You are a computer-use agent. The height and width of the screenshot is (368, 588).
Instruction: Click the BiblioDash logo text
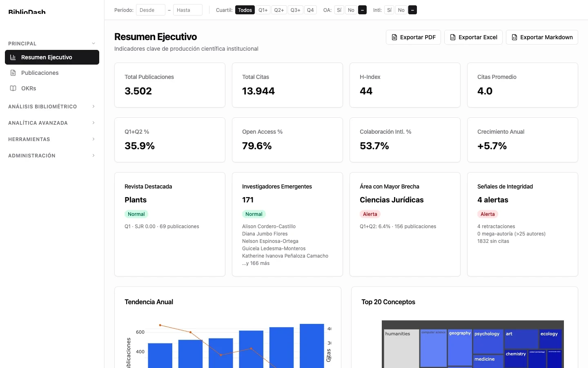(27, 11)
